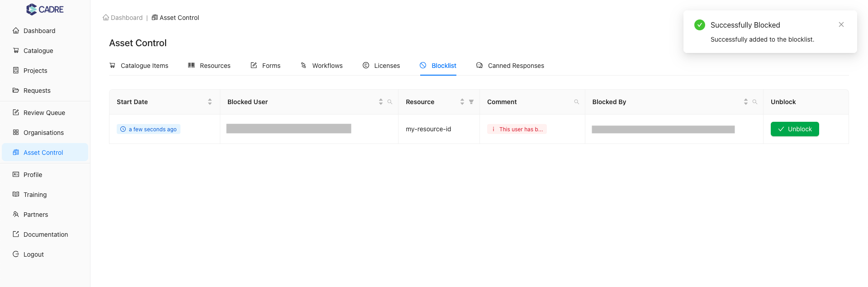
Task: Close the Successfully Blocked notification
Action: (841, 24)
